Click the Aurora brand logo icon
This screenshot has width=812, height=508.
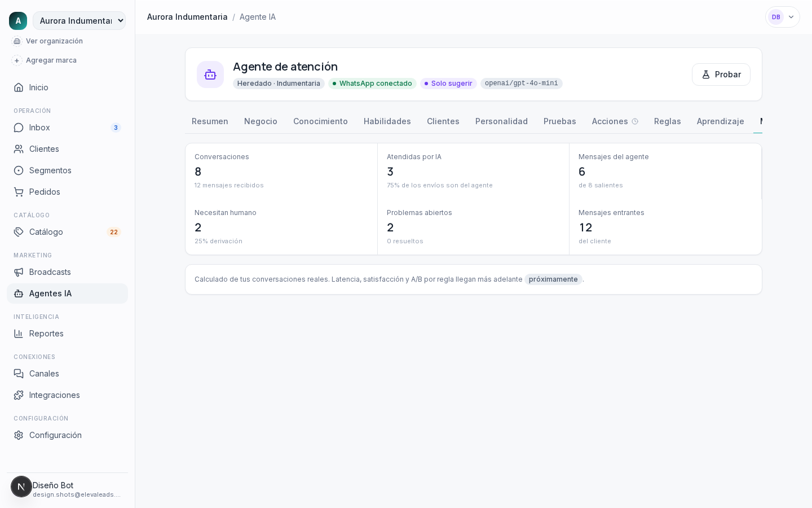[18, 21]
